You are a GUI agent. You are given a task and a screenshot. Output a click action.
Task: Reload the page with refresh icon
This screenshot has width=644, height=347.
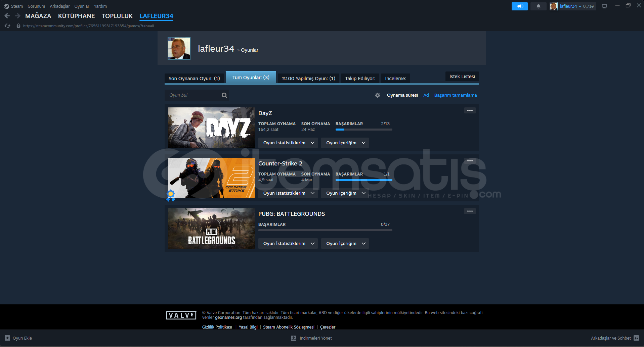coord(7,26)
